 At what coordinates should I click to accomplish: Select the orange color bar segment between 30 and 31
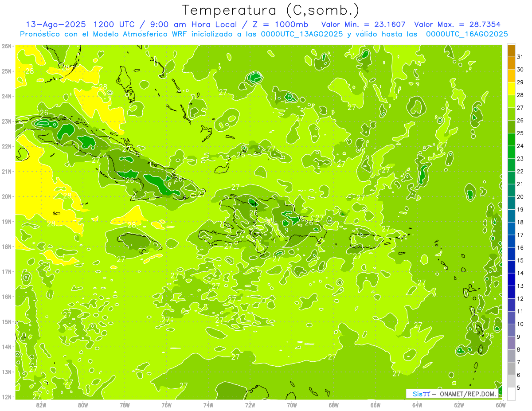pyautogui.click(x=511, y=63)
